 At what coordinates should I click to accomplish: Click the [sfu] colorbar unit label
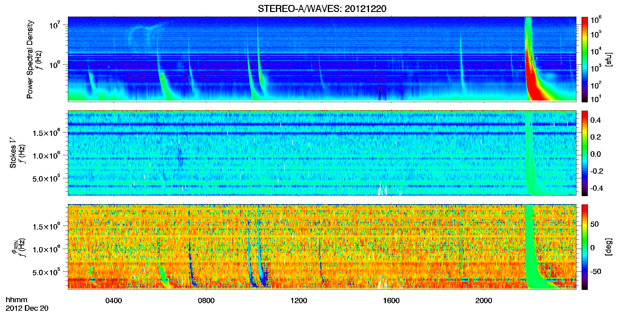pos(609,59)
